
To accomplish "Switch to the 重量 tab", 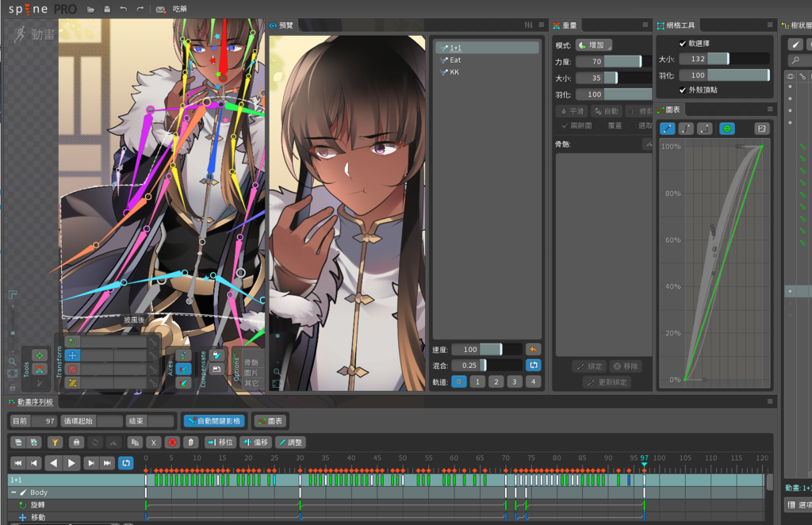I will coord(565,25).
